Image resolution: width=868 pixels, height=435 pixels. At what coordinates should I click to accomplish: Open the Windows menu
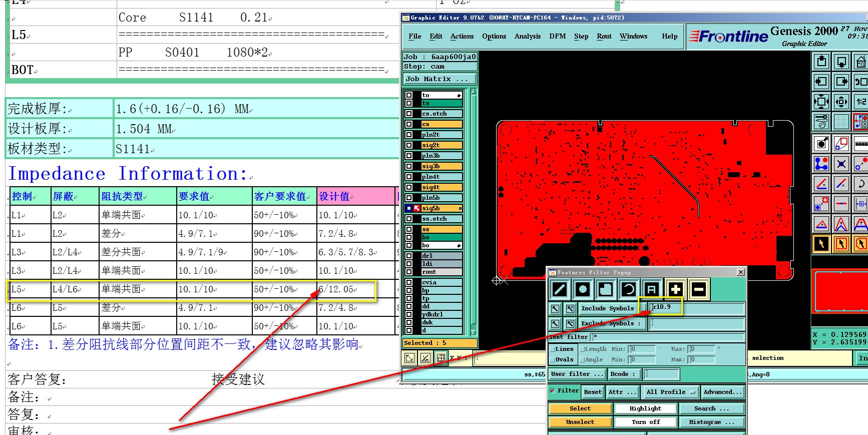[633, 36]
